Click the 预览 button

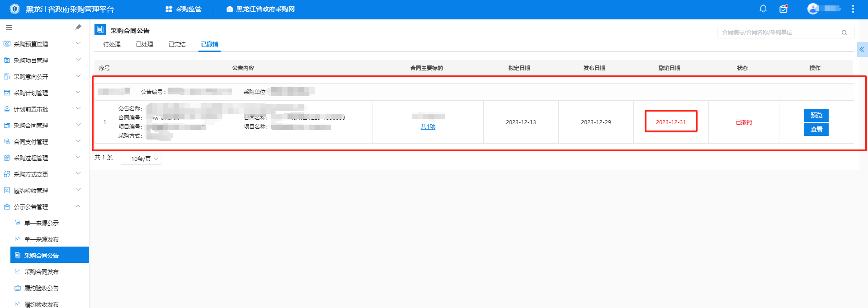pyautogui.click(x=816, y=115)
